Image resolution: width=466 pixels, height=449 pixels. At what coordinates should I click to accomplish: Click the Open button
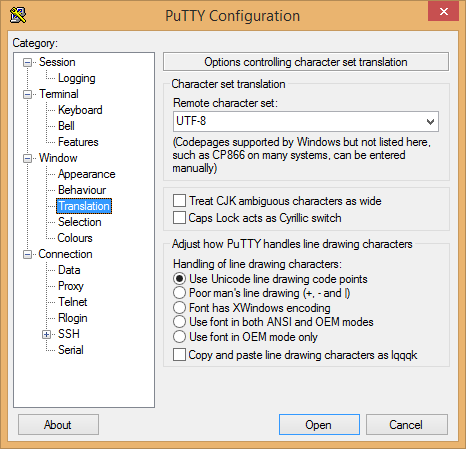pos(319,425)
